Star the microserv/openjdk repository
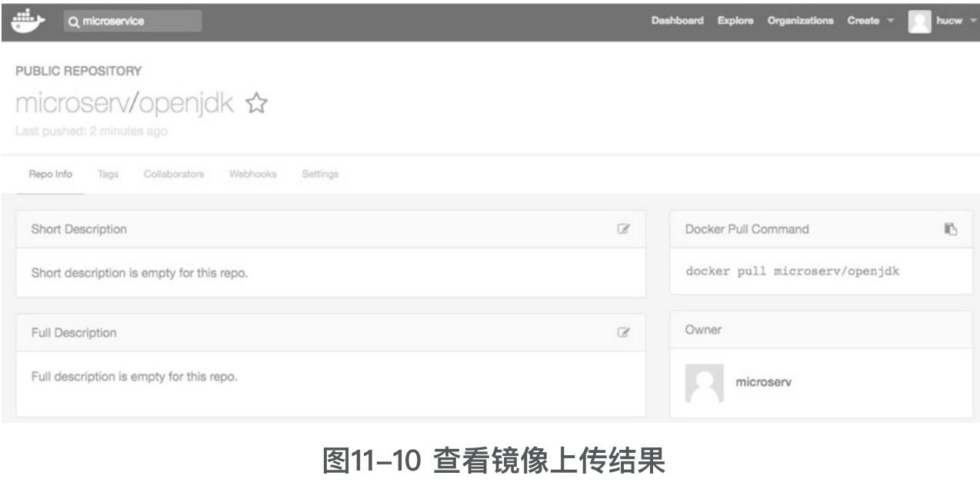 coord(255,104)
